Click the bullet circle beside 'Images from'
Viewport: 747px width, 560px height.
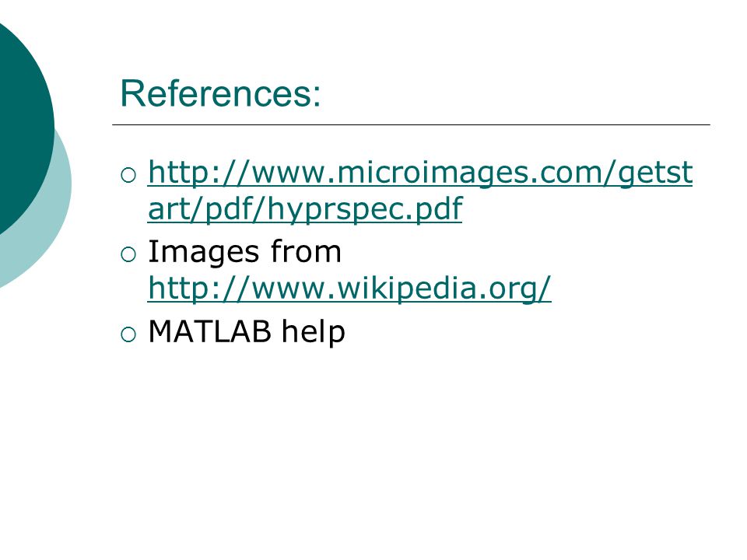coord(128,255)
